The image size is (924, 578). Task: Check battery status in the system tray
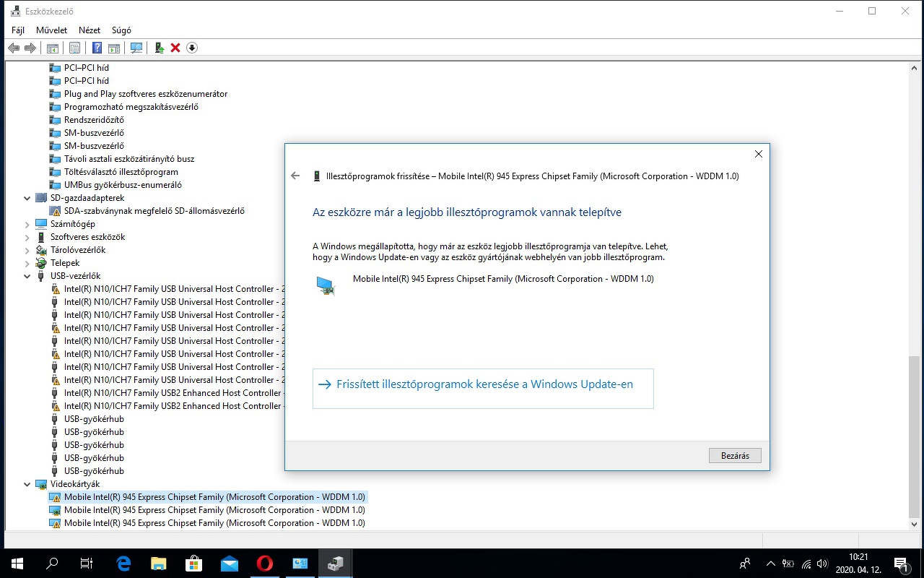(788, 564)
